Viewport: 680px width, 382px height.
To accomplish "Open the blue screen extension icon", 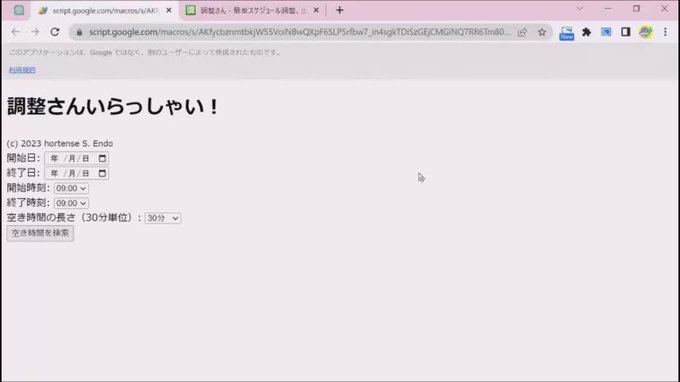I will pyautogui.click(x=606, y=32).
